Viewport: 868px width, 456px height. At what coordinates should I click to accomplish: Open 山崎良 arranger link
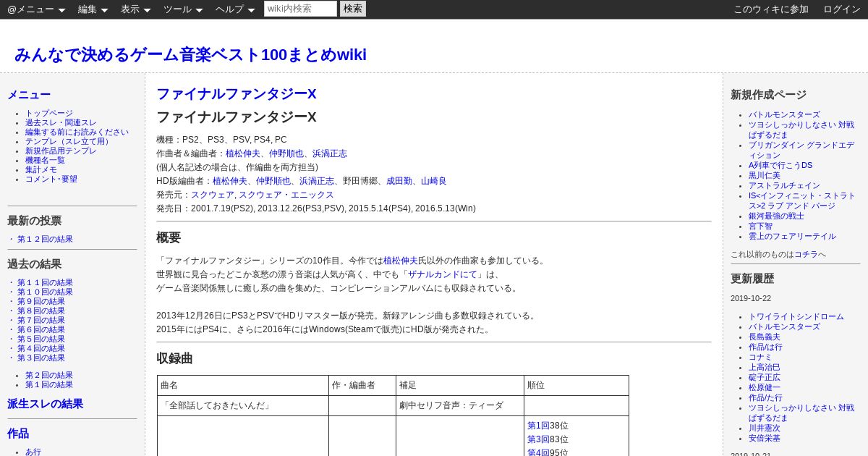pyautogui.click(x=434, y=181)
